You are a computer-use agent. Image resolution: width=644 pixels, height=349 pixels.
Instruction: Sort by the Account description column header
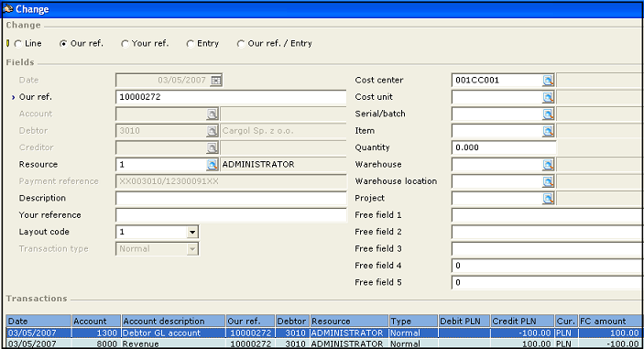click(x=173, y=321)
